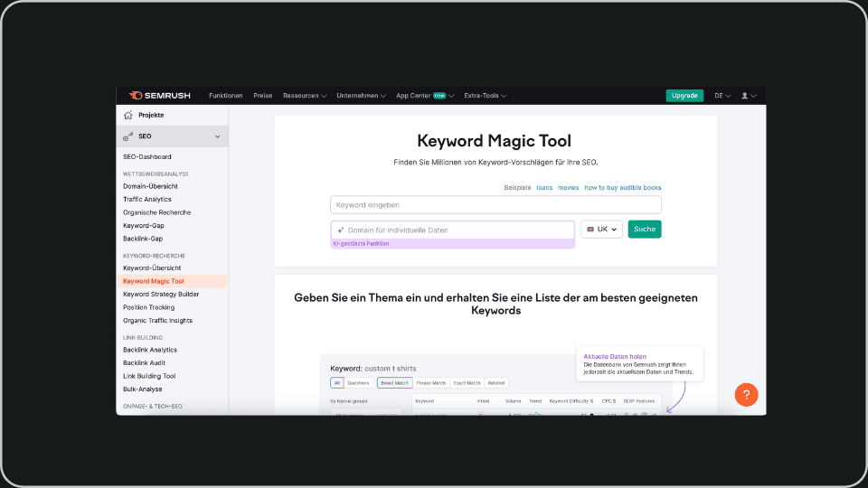The height and width of the screenshot is (488, 868).
Task: Click the Aktuelle Daten holen tooltip heading
Action: tap(615, 357)
